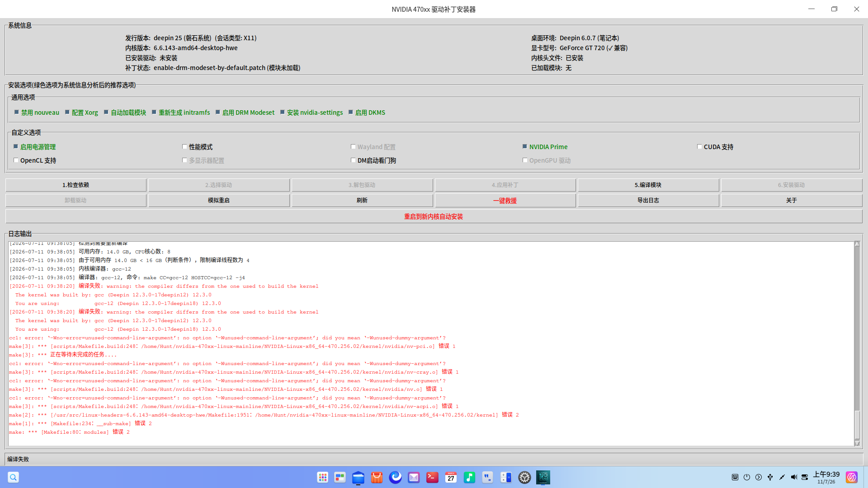
Task: Click the 1.检查依赖 button
Action: pyautogui.click(x=75, y=185)
